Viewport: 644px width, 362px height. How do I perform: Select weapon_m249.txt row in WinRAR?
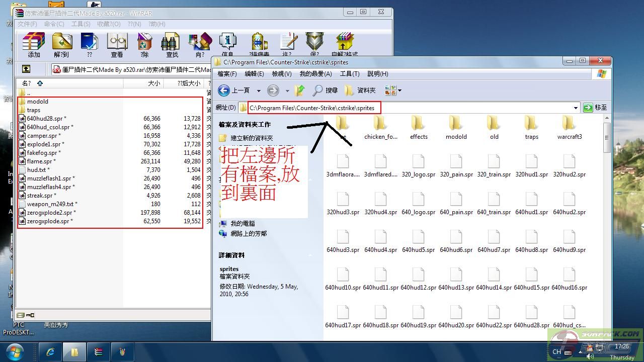[x=111, y=204]
